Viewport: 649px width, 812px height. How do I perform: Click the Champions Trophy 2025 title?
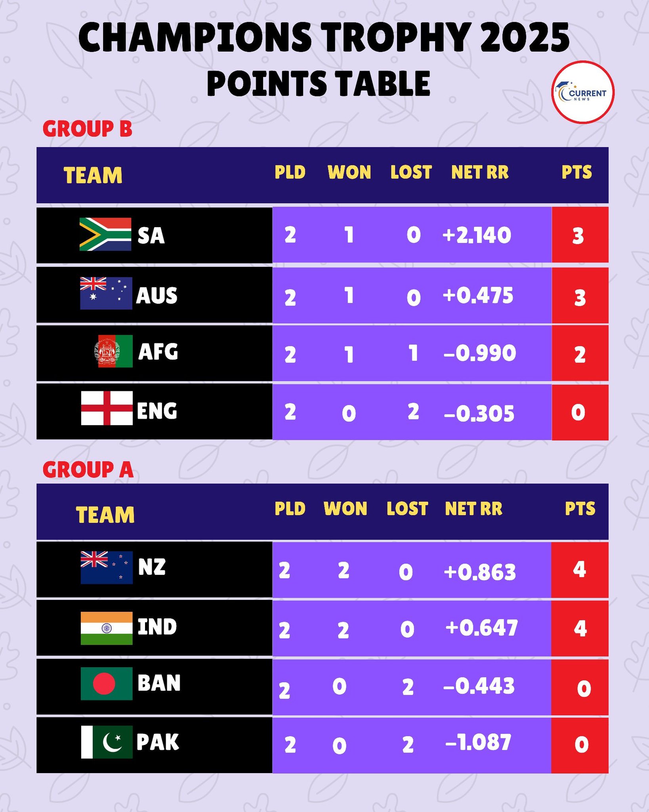coord(324,37)
